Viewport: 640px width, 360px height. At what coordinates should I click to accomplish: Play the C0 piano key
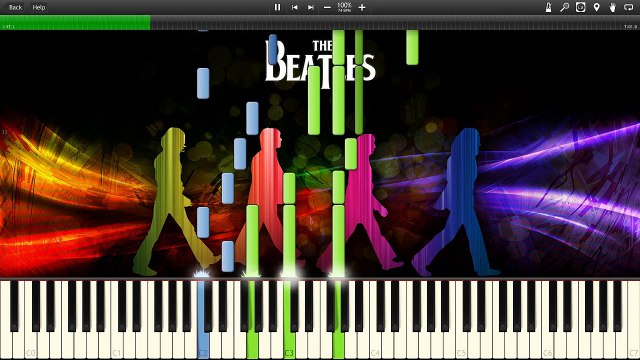[x=31, y=320]
